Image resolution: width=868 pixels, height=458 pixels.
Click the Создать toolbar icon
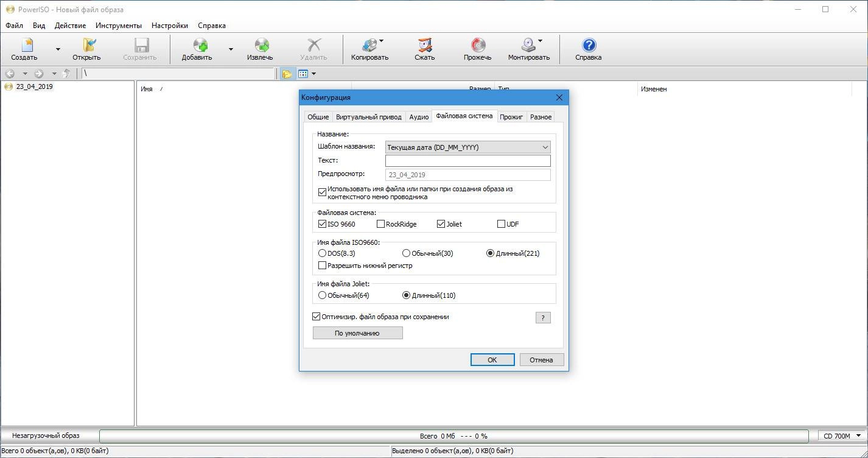pyautogui.click(x=27, y=45)
